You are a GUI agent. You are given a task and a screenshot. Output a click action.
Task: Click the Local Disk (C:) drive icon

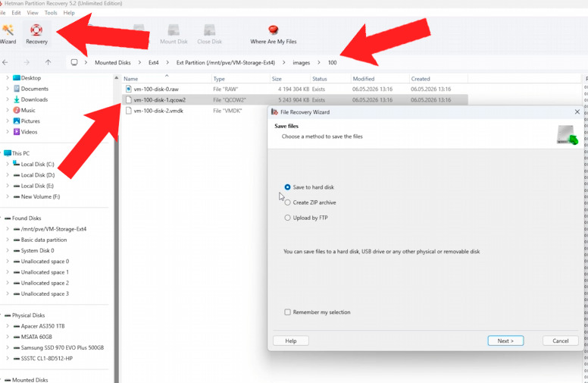[17, 164]
